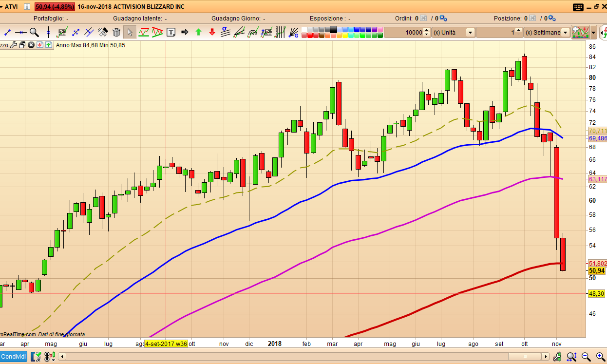Image resolution: width=607 pixels, height=364 pixels.
Task: Close the price panel with the X icon
Action: [x=31, y=45]
